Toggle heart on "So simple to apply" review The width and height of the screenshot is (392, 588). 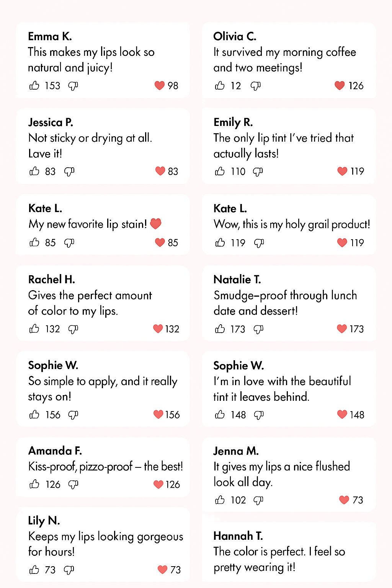[158, 414]
